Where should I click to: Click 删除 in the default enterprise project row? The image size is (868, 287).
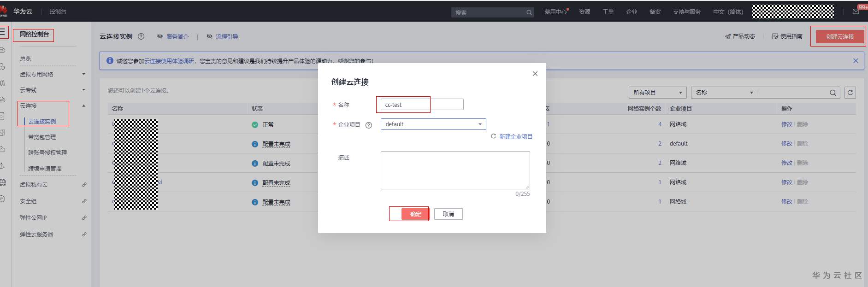coord(802,144)
